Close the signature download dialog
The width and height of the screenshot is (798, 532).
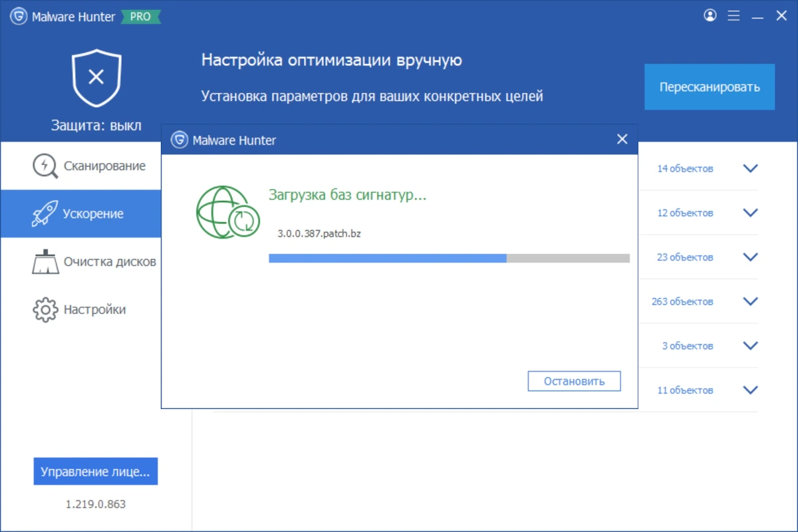622,139
